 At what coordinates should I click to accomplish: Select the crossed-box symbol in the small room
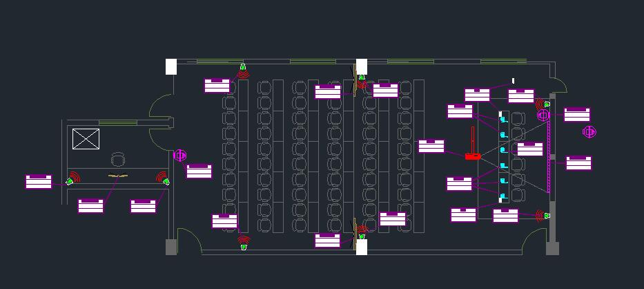click(86, 138)
